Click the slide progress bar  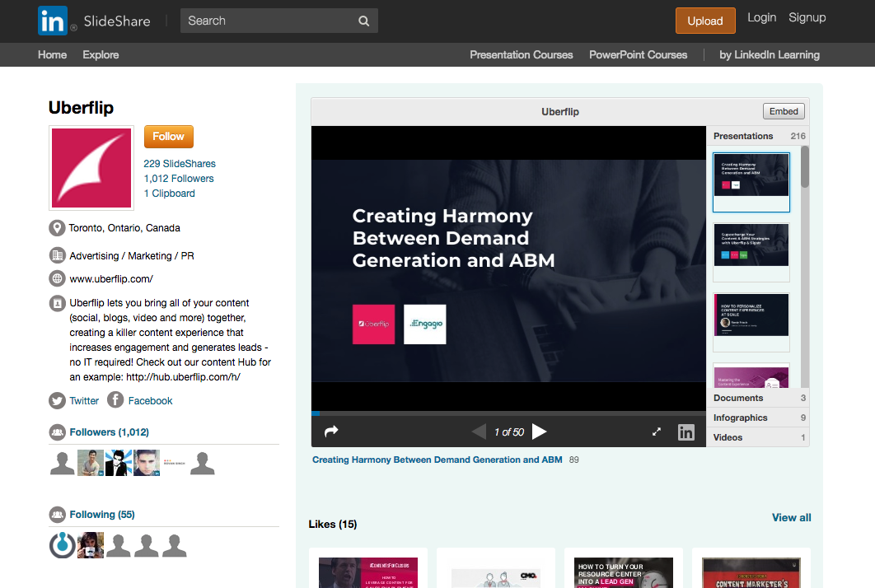[508, 413]
